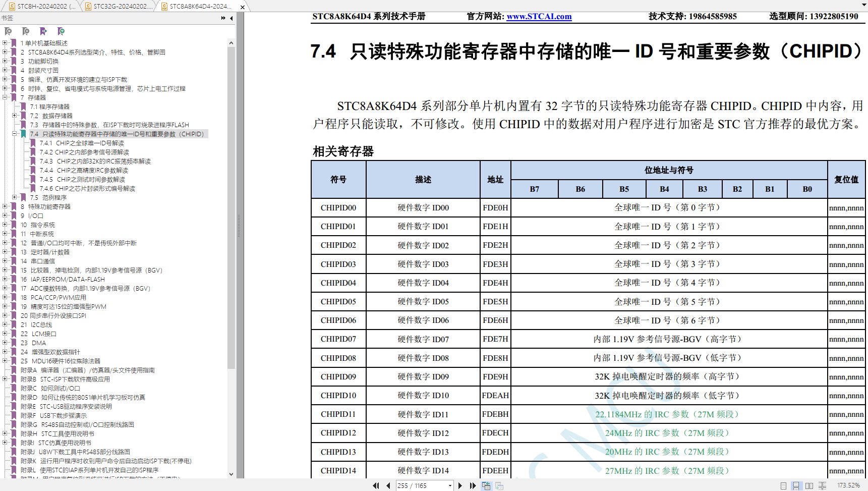Viewport: 868px width, 491px height.
Task: Click the double-arrow expand icon in 书签 header
Action: [223, 18]
